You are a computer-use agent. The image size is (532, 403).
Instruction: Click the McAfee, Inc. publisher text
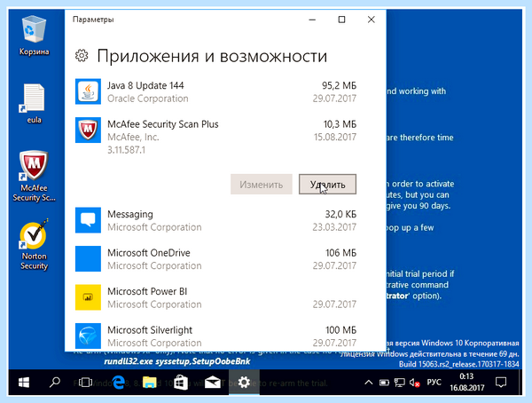133,137
